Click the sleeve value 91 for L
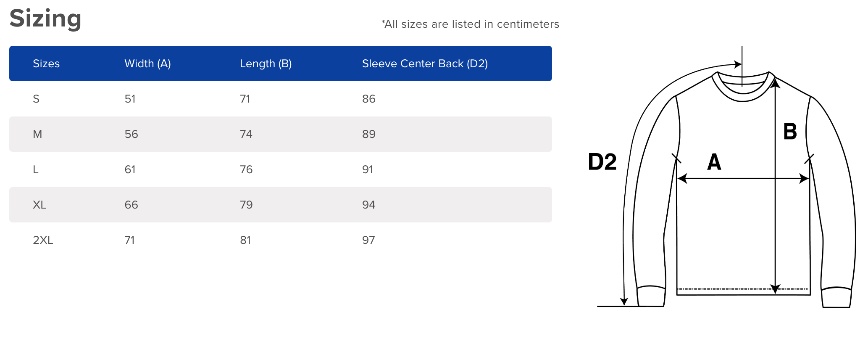This screenshot has height=349, width=868. coord(368,169)
